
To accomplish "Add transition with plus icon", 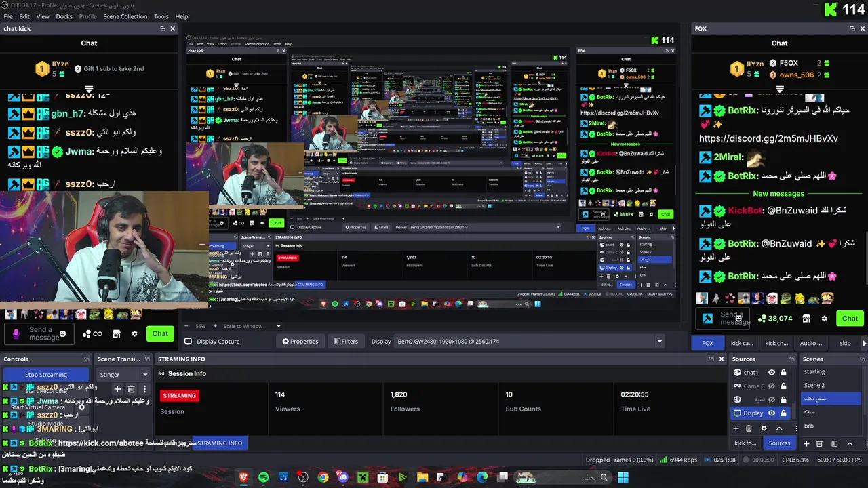I will (117, 389).
